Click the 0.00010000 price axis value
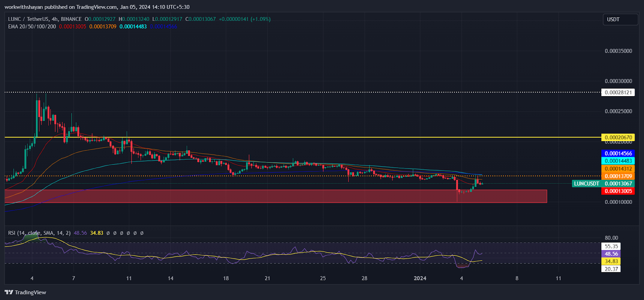Image resolution: width=644 pixels, height=300 pixels. pos(618,202)
